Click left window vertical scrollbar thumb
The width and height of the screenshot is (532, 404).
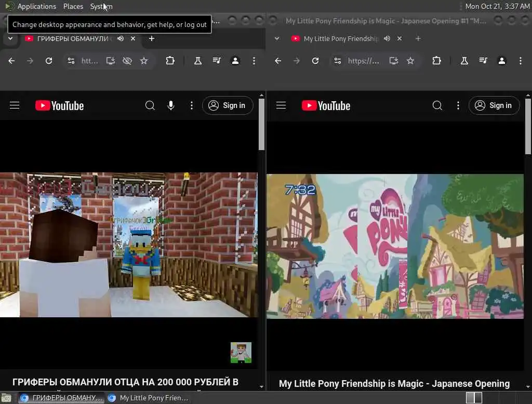click(261, 124)
